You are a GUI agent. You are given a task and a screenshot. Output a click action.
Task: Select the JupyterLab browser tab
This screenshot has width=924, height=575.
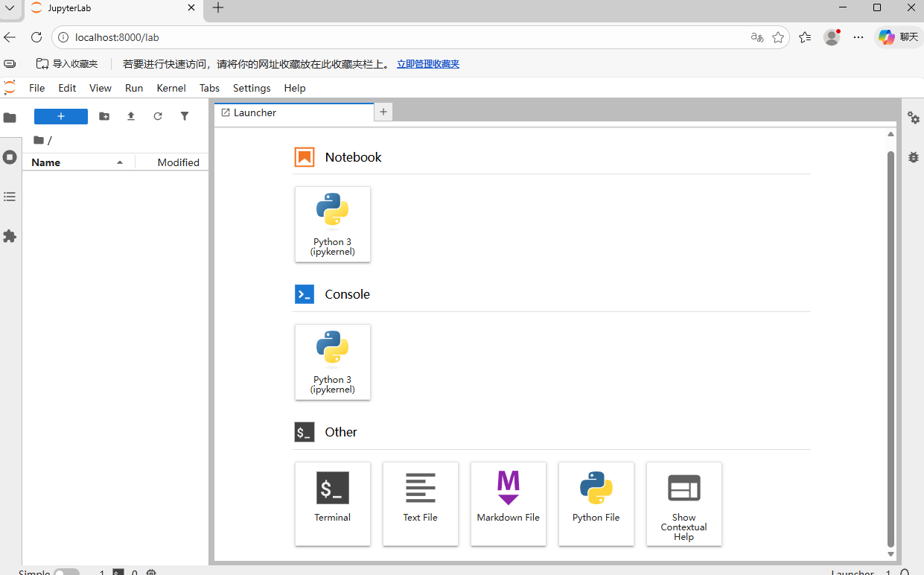112,8
